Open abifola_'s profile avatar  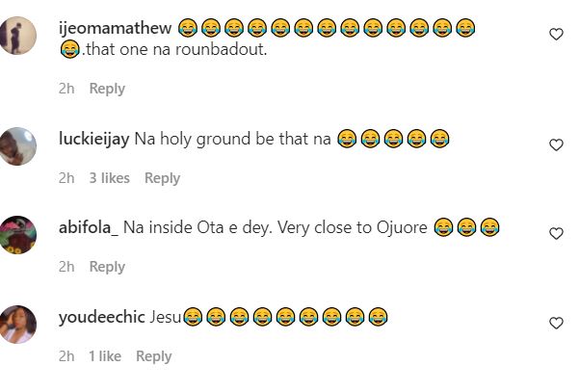click(x=18, y=235)
